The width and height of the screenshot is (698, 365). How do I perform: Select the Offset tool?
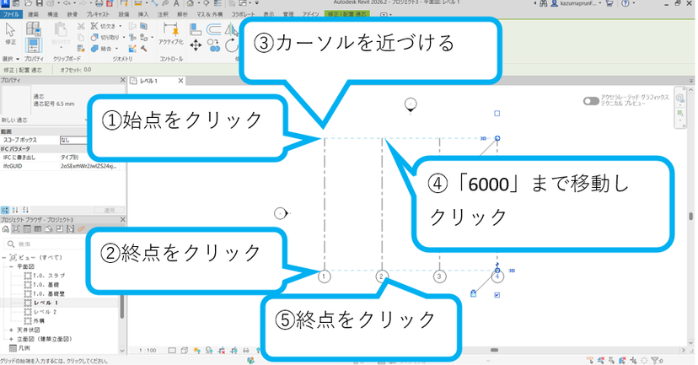pos(214,29)
